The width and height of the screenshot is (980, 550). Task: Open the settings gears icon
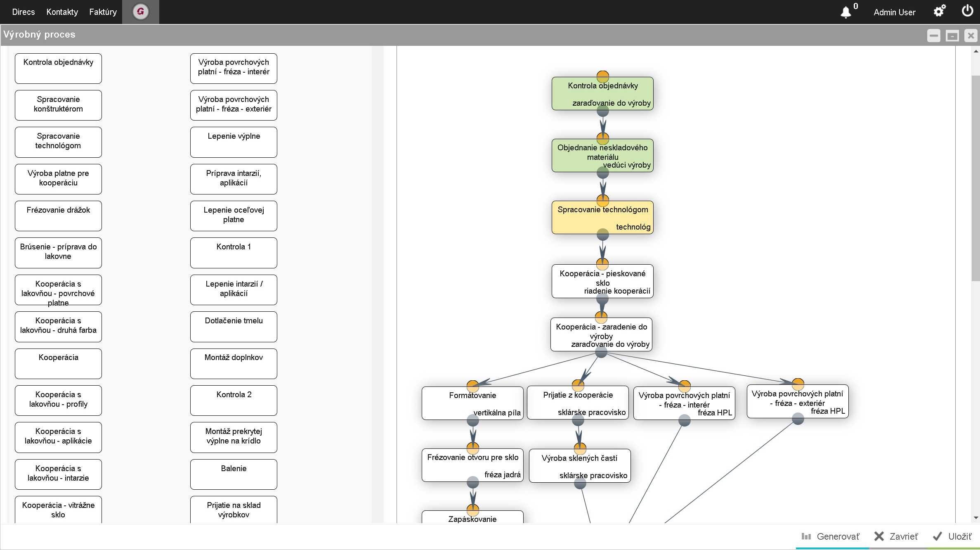(x=940, y=11)
